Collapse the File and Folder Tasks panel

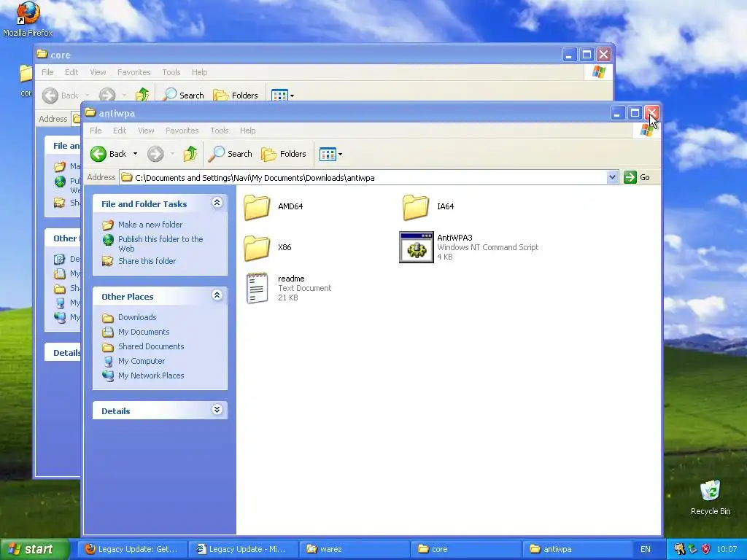coord(217,203)
